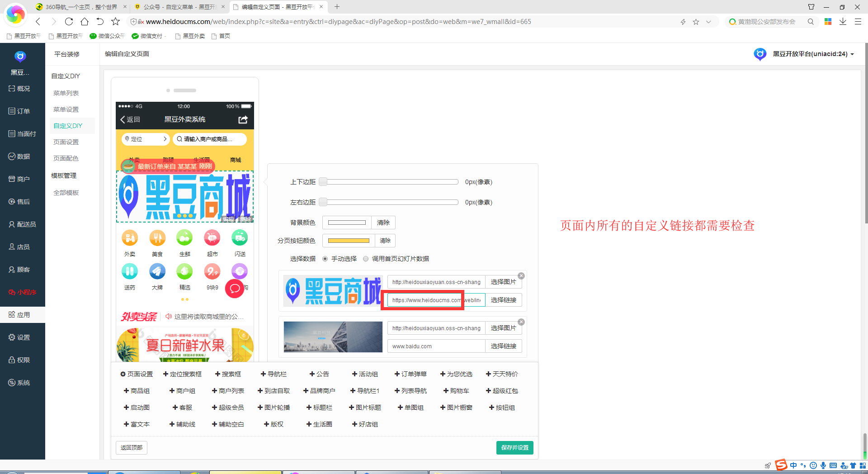Click the www.baidu.com link input field

436,346
